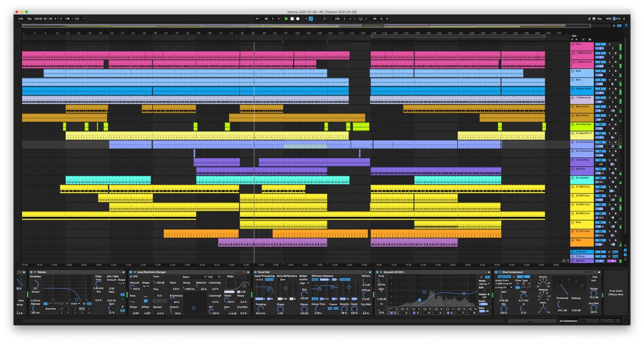Unfold the 7 Abdominal track

point(573,97)
